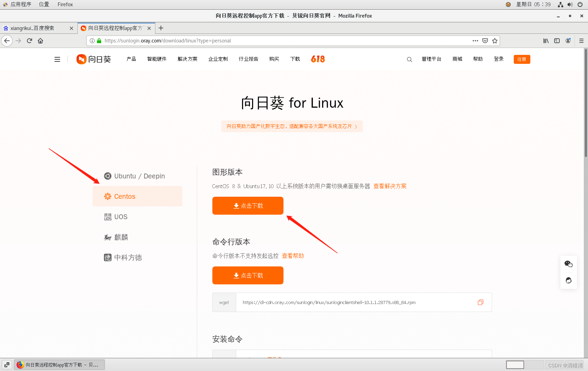
Task: Click the orange 注册 button
Action: tap(522, 59)
